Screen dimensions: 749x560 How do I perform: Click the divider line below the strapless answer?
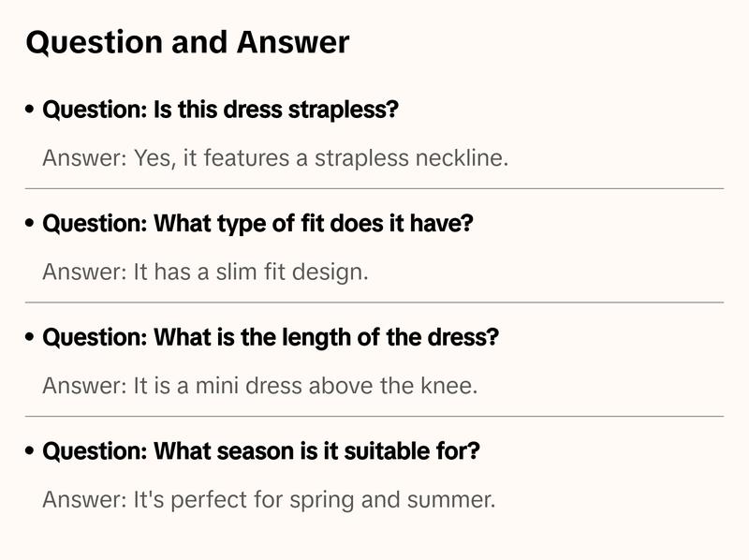[374, 188]
